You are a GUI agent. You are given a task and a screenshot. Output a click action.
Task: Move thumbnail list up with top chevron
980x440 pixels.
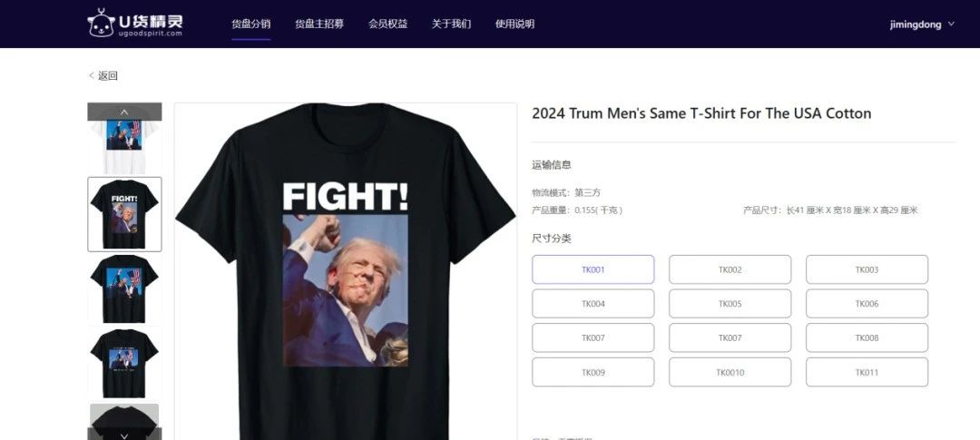pyautogui.click(x=124, y=112)
